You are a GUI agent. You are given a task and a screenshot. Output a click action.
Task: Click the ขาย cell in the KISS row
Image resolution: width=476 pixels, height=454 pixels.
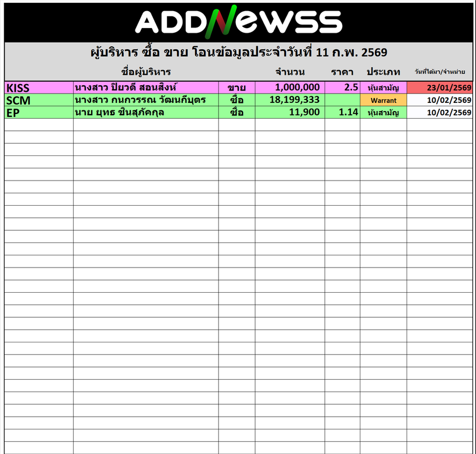pyautogui.click(x=237, y=88)
